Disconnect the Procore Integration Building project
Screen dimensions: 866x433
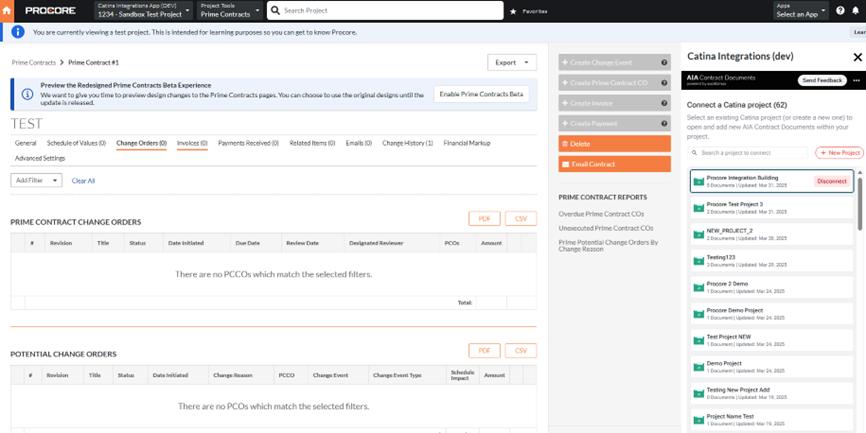click(x=831, y=181)
